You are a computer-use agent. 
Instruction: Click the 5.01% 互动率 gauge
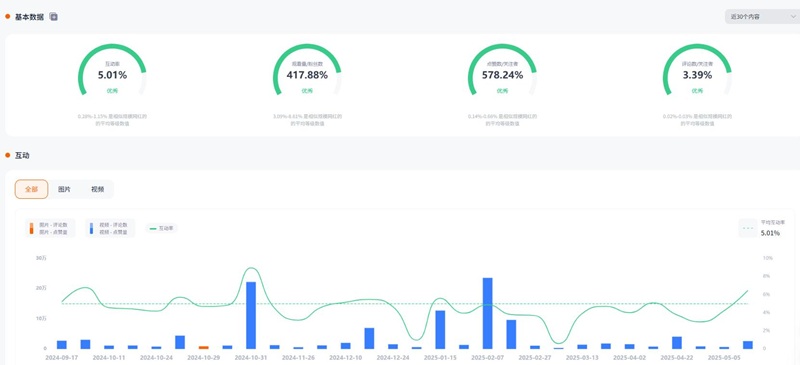(x=112, y=69)
